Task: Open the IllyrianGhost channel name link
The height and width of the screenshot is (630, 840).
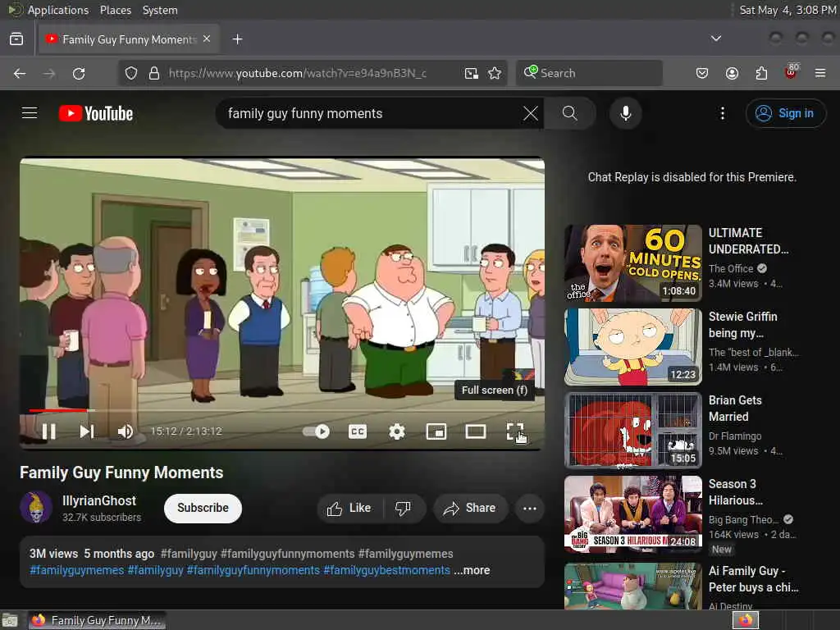Action: click(x=99, y=501)
